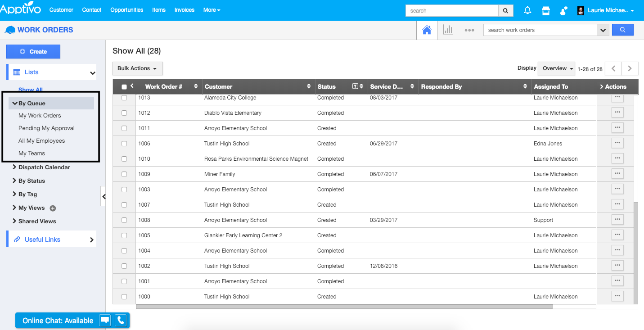Screen dimensions: 644x330
Task: Open actions menu for work order 1013
Action: tap(617, 97)
